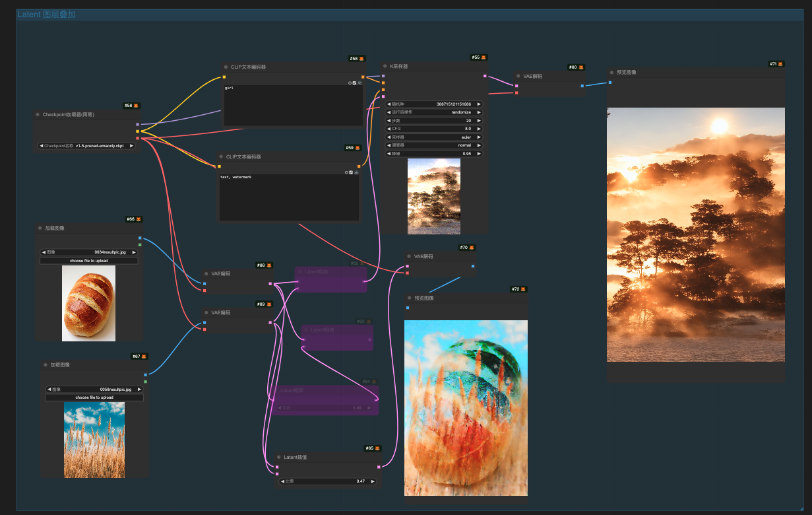Click the K采样器 node title
Screen dimensions: 812x515
399,66
